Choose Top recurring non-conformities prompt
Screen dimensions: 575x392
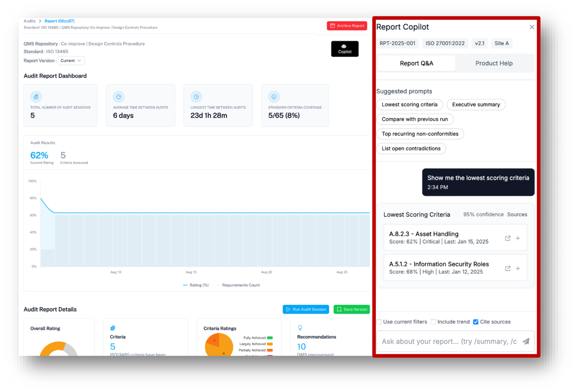pos(420,134)
